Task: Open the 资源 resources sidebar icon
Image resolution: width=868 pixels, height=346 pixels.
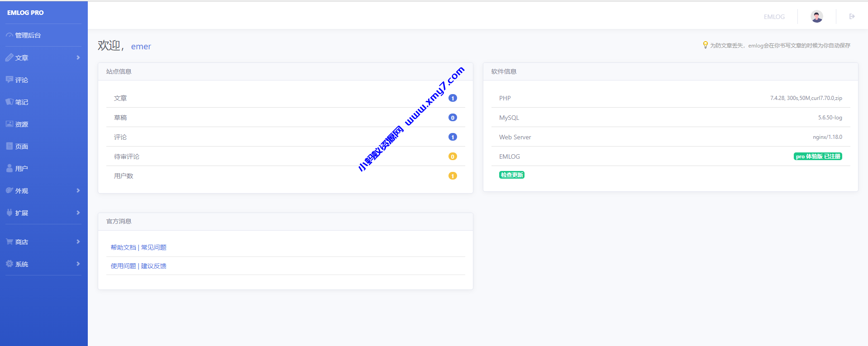Action: click(10, 124)
